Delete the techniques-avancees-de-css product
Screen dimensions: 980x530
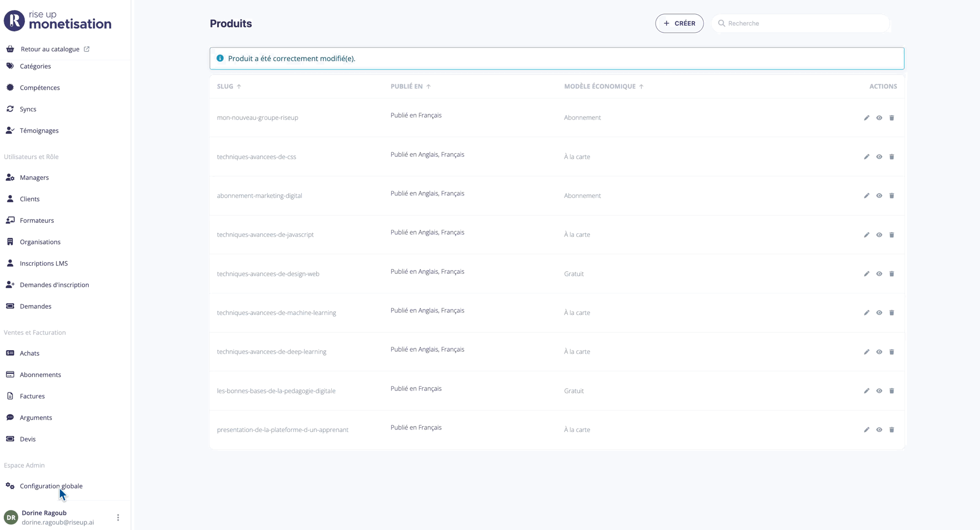(891, 157)
